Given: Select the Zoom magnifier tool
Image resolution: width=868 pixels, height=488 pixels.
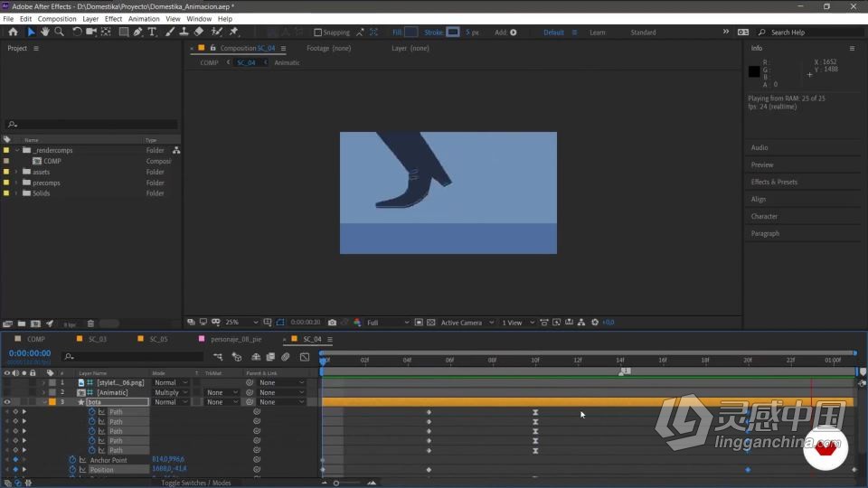Looking at the screenshot, I should point(60,33).
